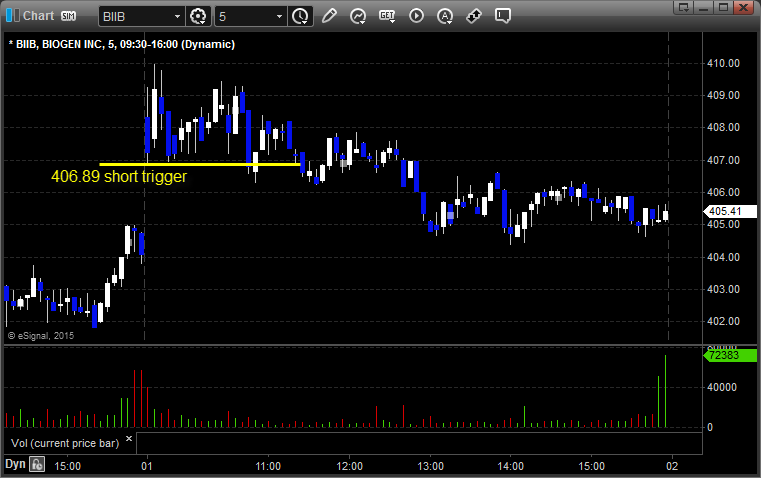Open the time template clock menu

tap(300, 16)
